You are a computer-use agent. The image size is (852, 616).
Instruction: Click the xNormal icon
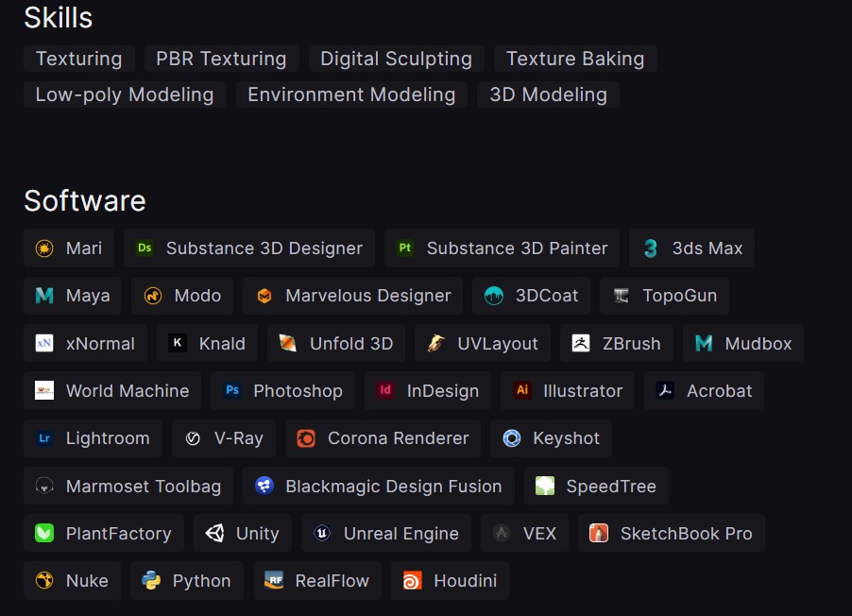click(44, 343)
